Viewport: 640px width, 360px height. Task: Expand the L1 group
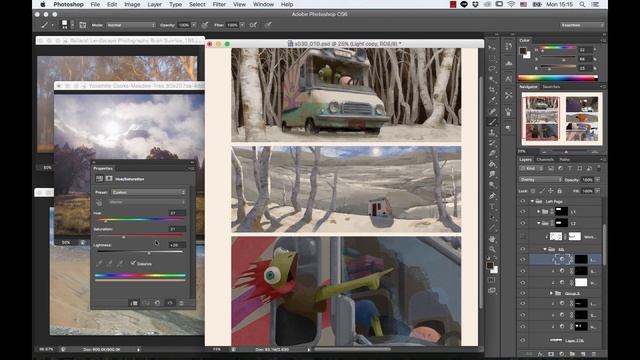[538, 211]
